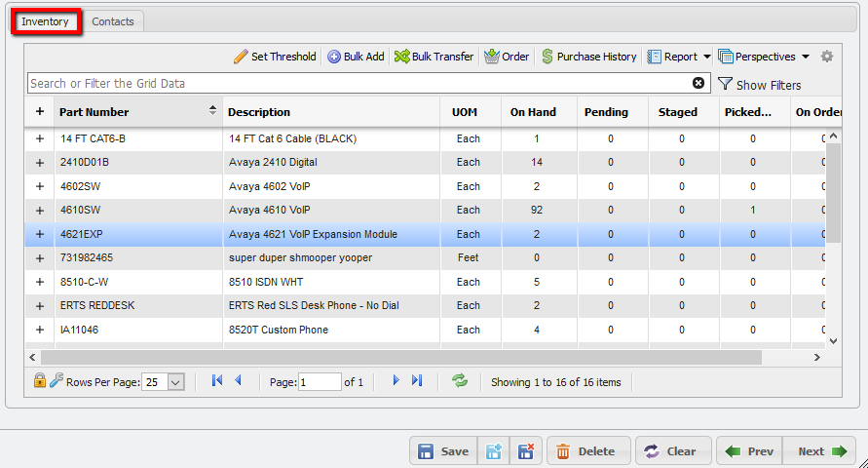Start a Bulk Transfer
868x468 pixels.
434,57
